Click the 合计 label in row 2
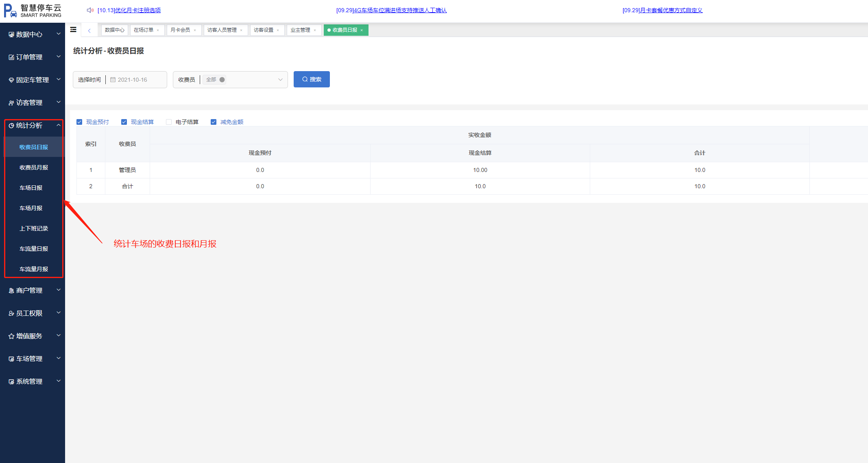This screenshot has width=868, height=463. [127, 186]
